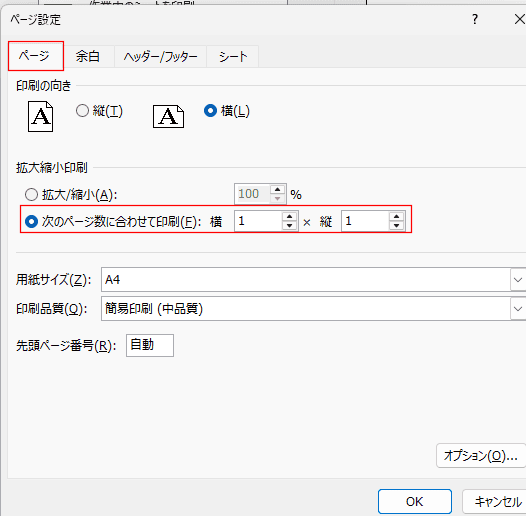
Task: Increase the 100% scale spinner
Action: (277, 190)
